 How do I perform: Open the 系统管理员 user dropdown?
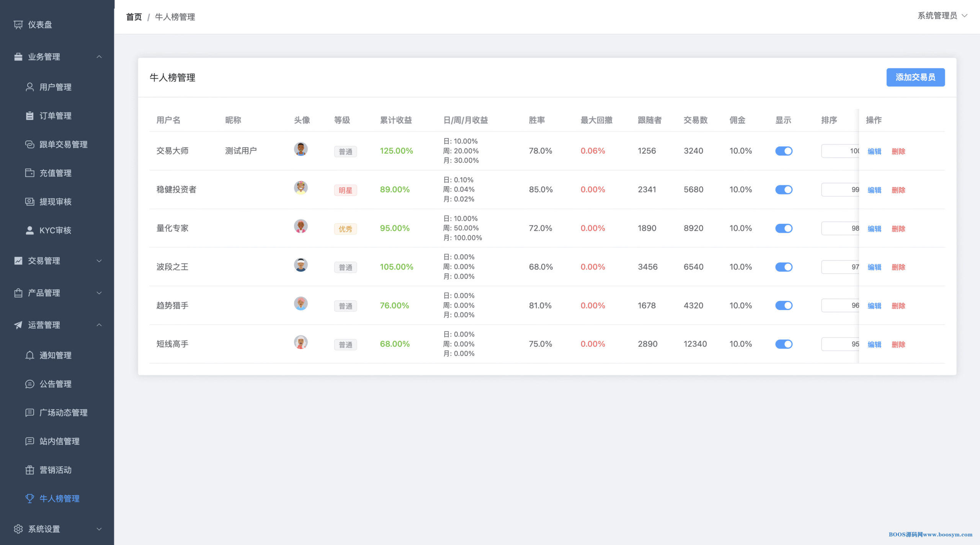point(942,16)
